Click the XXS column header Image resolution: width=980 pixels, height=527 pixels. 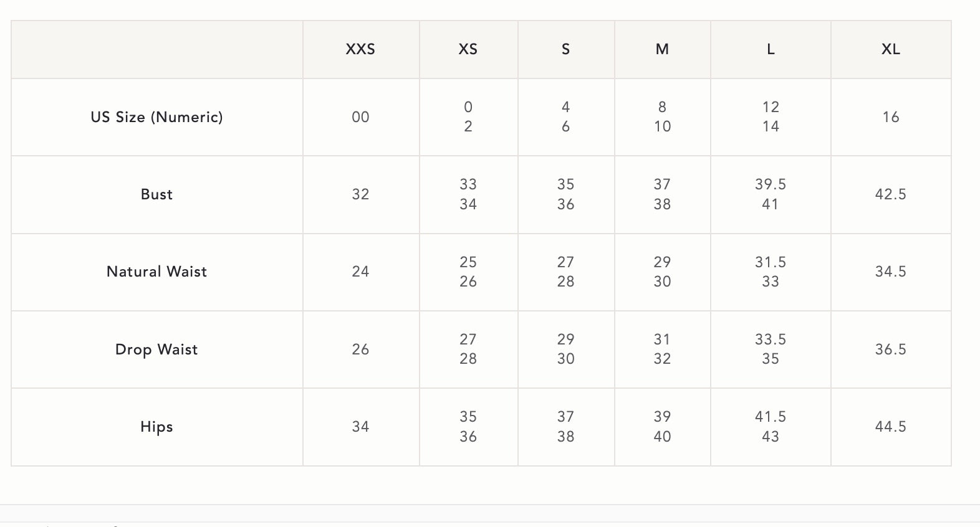coord(360,49)
